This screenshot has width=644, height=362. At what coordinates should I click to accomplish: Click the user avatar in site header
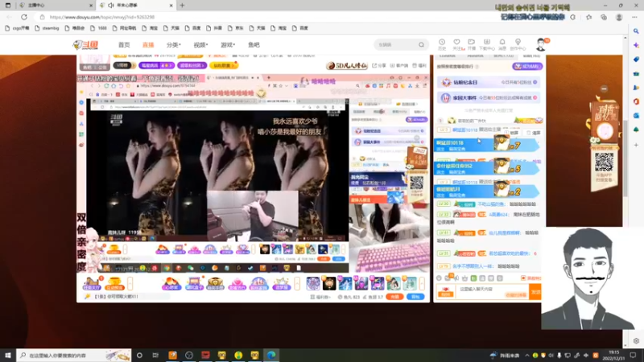pyautogui.click(x=541, y=44)
